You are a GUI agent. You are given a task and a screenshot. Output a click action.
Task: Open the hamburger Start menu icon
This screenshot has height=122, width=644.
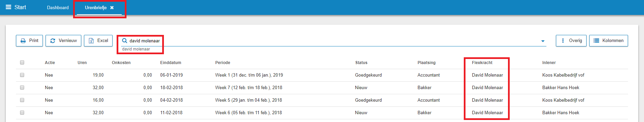click(9, 7)
